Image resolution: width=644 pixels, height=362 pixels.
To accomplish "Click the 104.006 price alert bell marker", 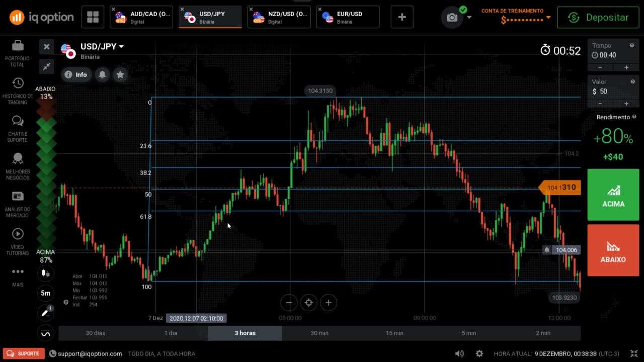I will pos(547,250).
